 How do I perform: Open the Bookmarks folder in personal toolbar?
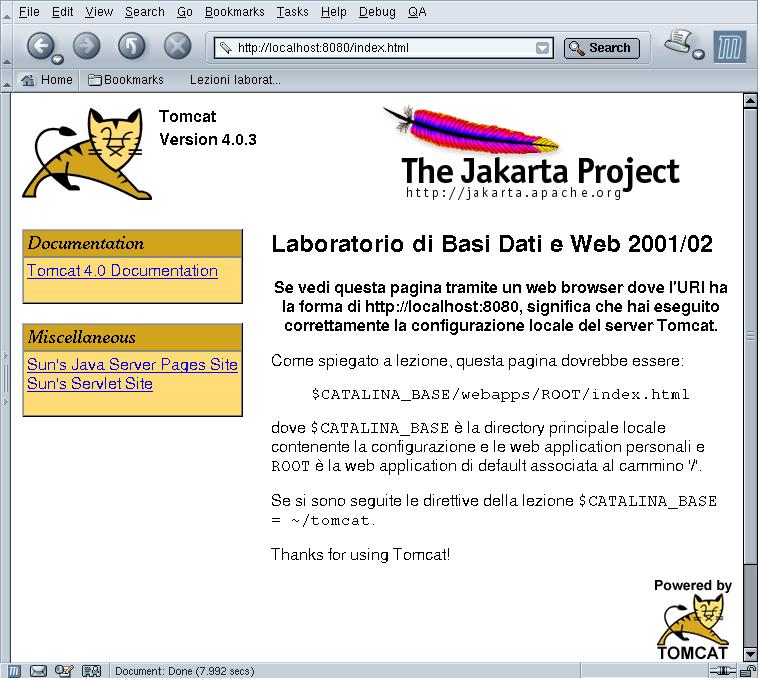pos(126,80)
